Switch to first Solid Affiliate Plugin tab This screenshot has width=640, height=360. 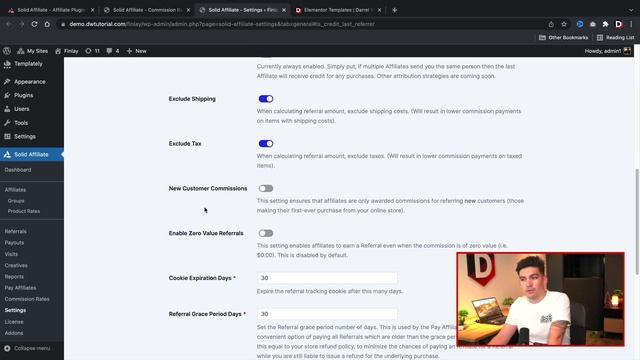coord(51,10)
